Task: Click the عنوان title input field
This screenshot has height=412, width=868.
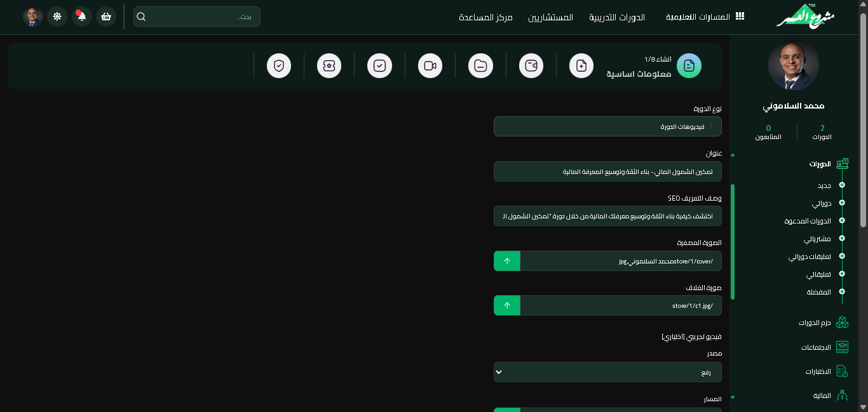Action: pos(607,171)
